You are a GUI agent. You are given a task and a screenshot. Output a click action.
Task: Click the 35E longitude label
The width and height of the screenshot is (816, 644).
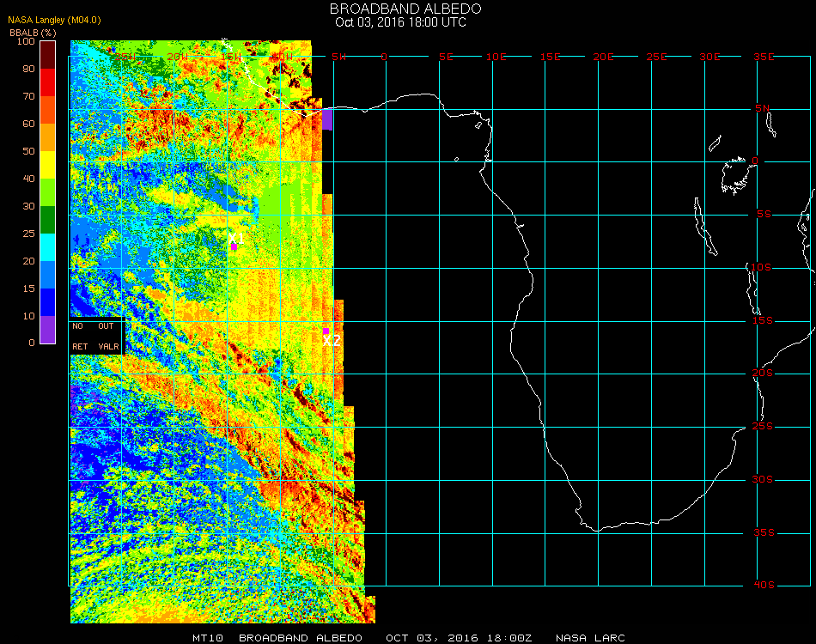pos(764,57)
